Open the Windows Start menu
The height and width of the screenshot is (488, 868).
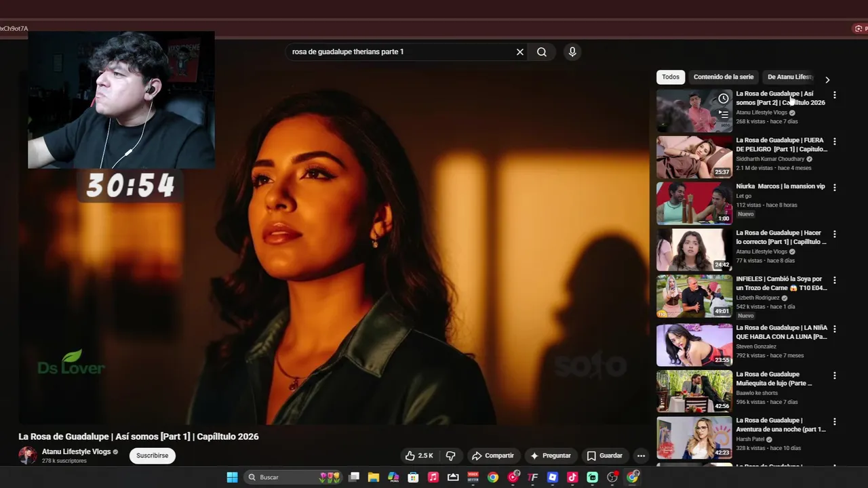(232, 477)
